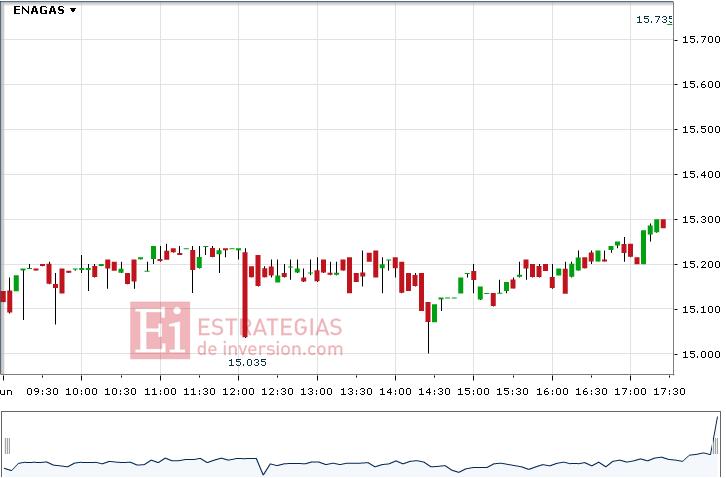Screen dimensions: 726x478
Task: Click the 13:00 time axis label
Action: (317, 391)
